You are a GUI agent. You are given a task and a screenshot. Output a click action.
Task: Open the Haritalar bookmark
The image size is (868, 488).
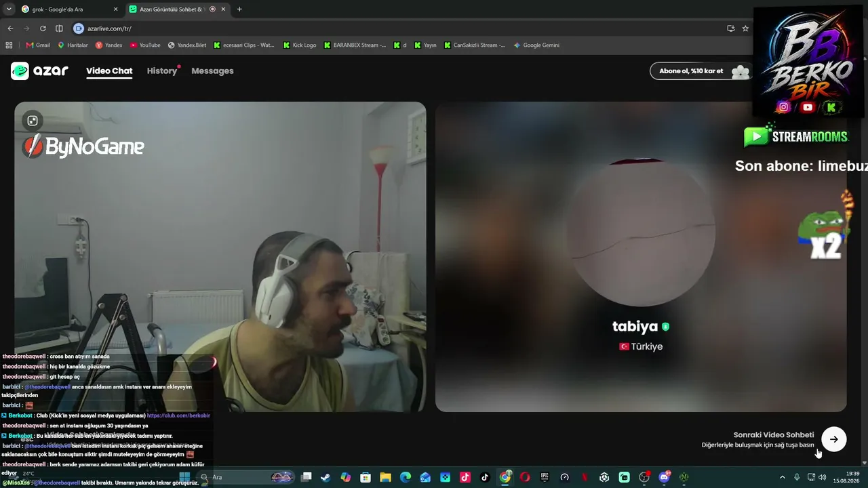73,45
